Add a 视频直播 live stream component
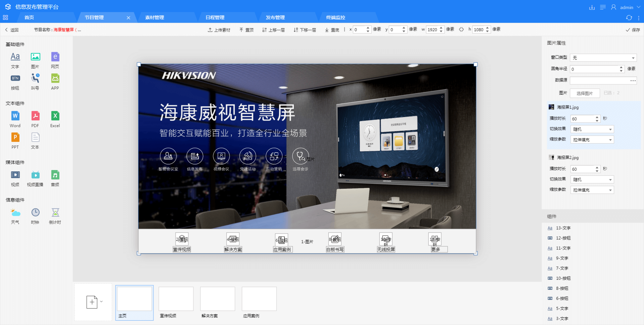644x325 pixels. tap(35, 178)
